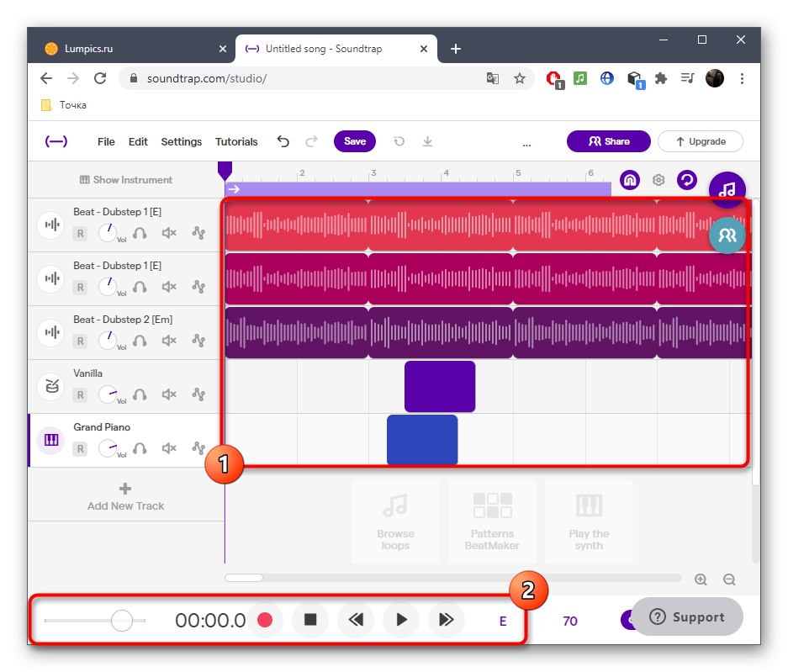Viewport: 788px width, 672px height.
Task: Click instrument icon of Beat - Dubstep 2 track
Action: [52, 332]
